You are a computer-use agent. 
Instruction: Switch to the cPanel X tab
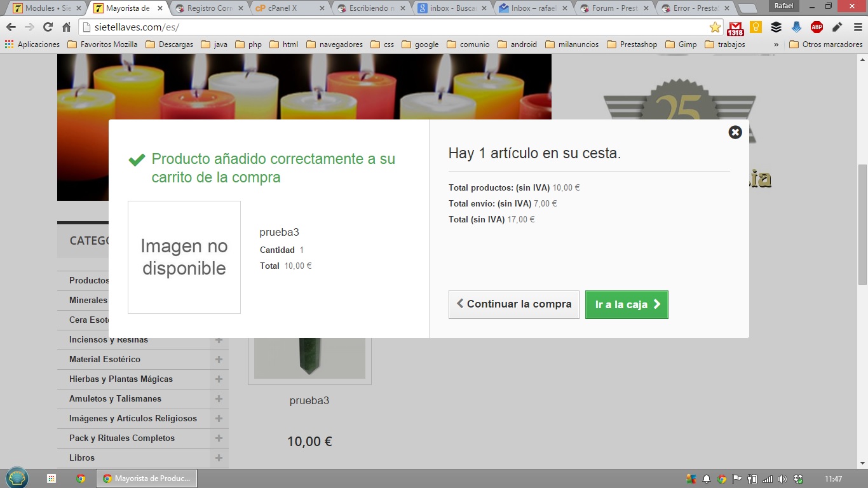[x=288, y=8]
